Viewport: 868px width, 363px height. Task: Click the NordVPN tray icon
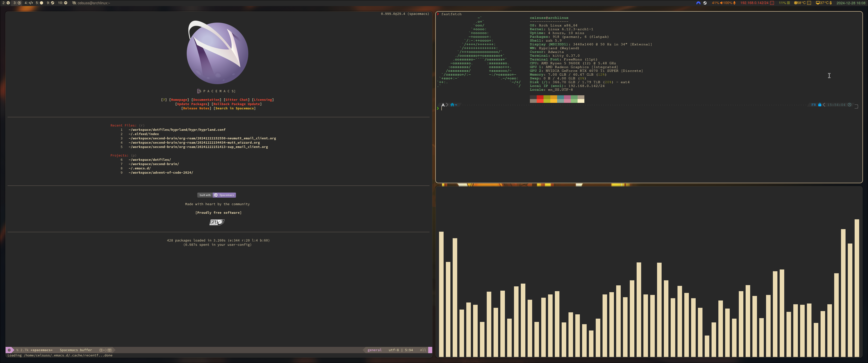point(698,3)
